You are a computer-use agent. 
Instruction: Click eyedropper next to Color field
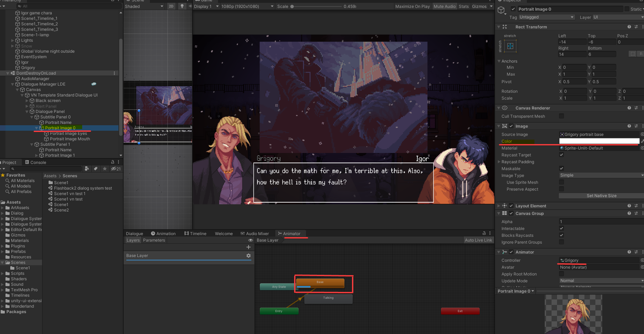tap(642, 141)
